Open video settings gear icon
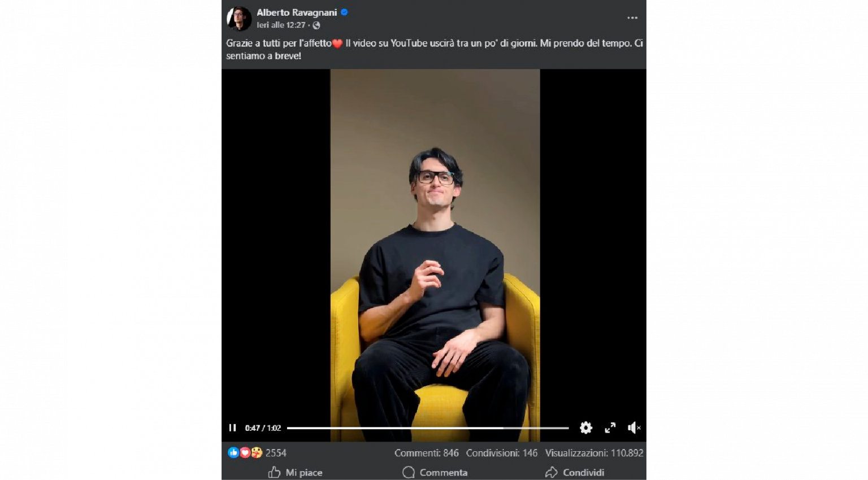 pos(586,427)
